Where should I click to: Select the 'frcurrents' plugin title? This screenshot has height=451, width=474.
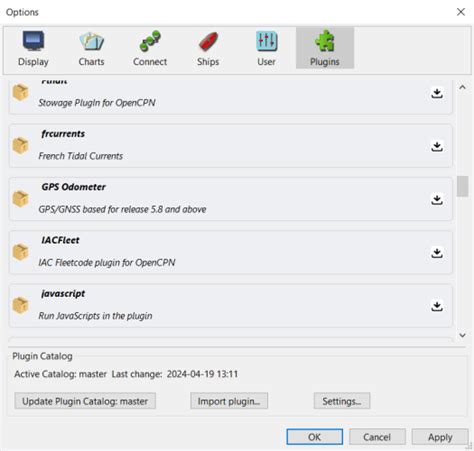coord(63,134)
